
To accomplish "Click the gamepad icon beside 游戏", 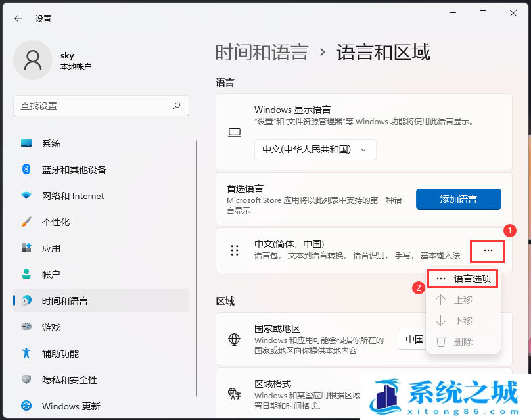I will tap(26, 327).
